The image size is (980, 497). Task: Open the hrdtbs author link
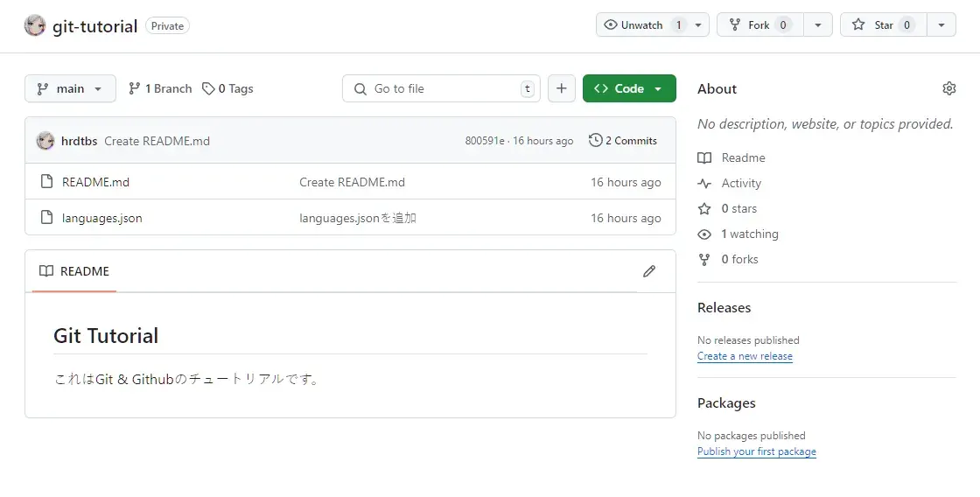[x=80, y=141]
